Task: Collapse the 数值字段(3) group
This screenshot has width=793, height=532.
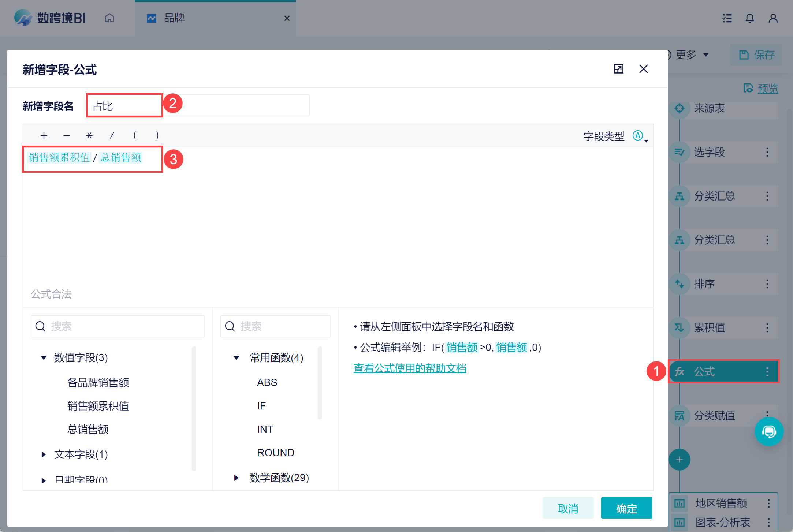Action: click(x=44, y=357)
